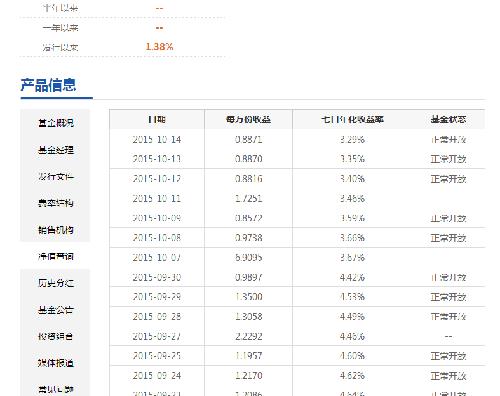
Task: Select the date cell 2015-09-24
Action: click(x=157, y=375)
